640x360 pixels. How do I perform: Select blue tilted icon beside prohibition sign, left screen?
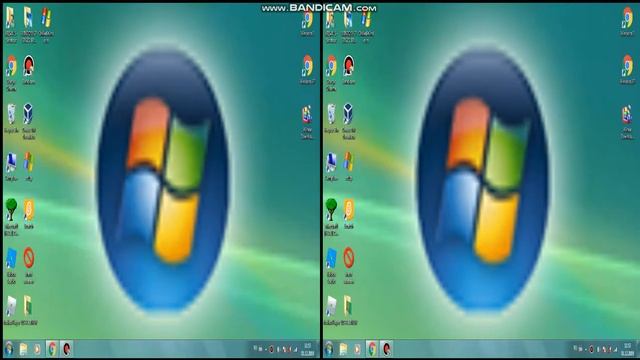point(11,259)
